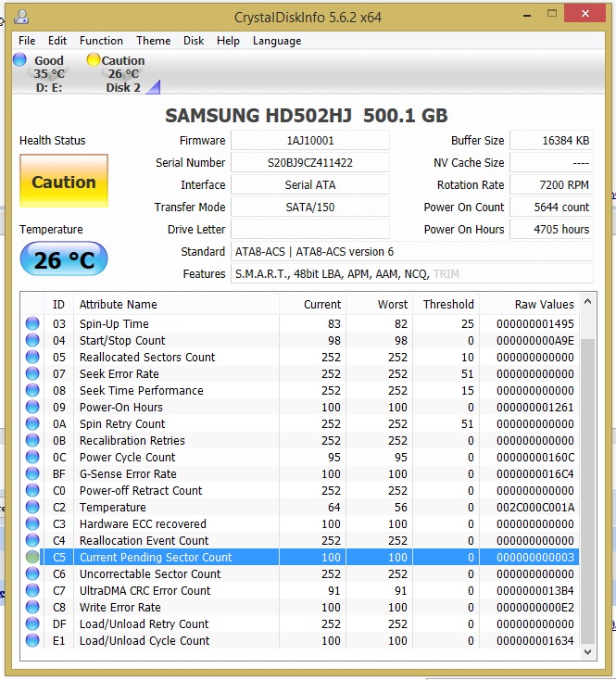Click status orb for Temperature attribute row
The height and width of the screenshot is (680, 616).
32,507
